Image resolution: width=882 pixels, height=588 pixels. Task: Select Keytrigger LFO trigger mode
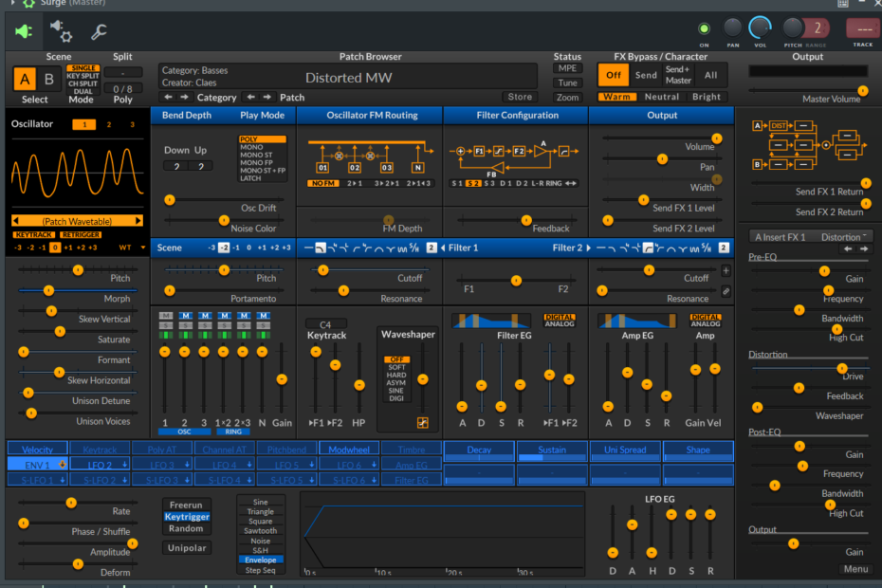click(x=187, y=517)
